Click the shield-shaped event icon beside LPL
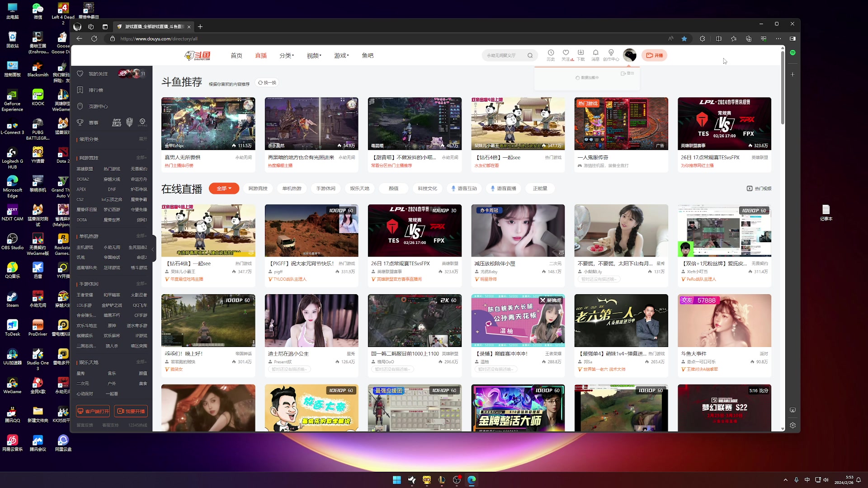 [129, 122]
